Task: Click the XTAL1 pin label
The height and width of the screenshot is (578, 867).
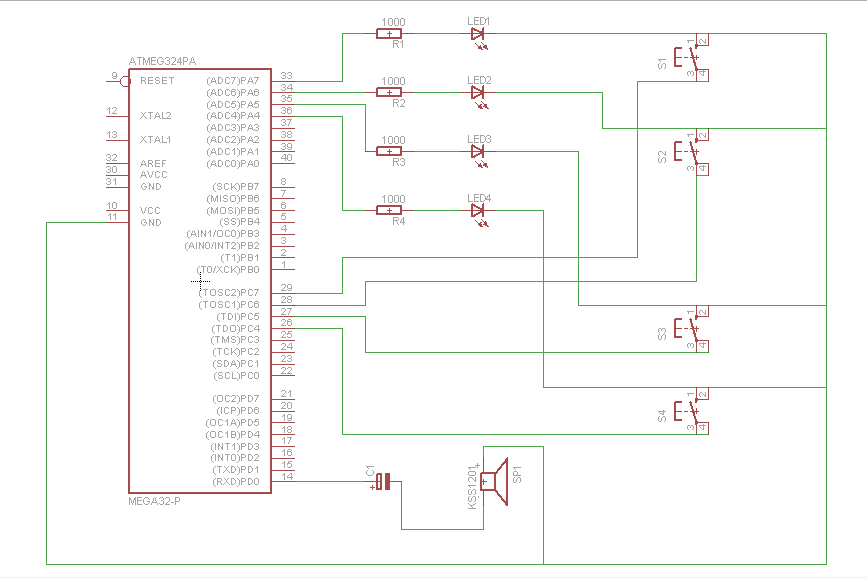Action: pos(155,139)
